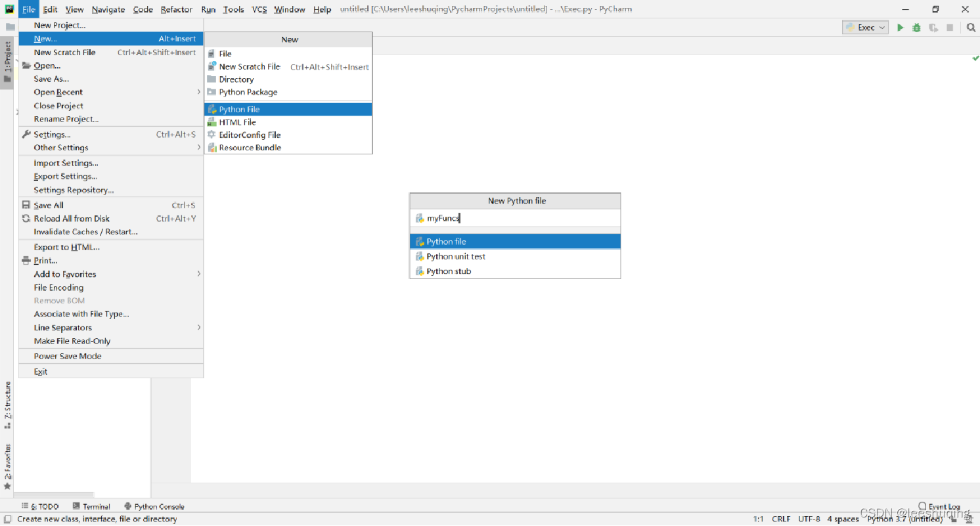This screenshot has width=980, height=526.
Task: Select Python File in New submenu
Action: [288, 110]
